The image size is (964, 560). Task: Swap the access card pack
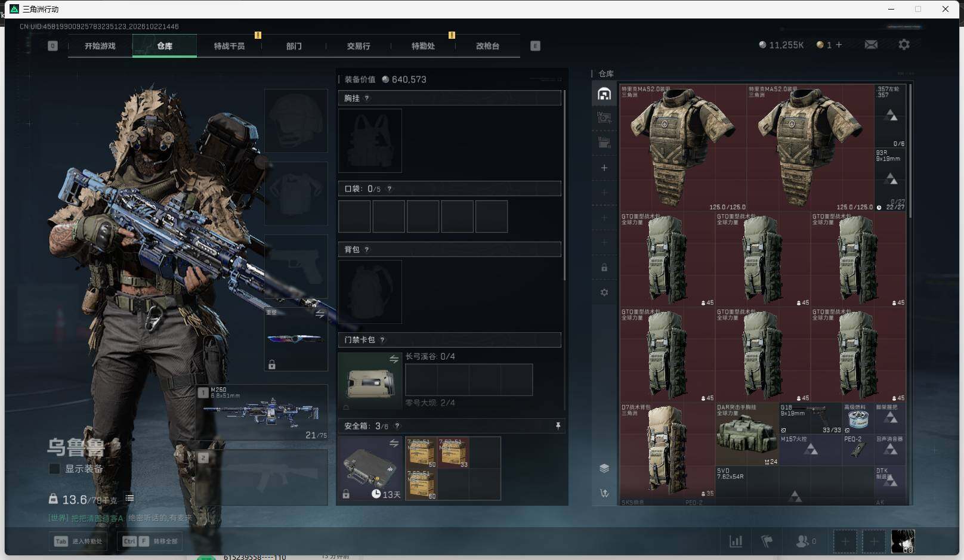pyautogui.click(x=394, y=358)
